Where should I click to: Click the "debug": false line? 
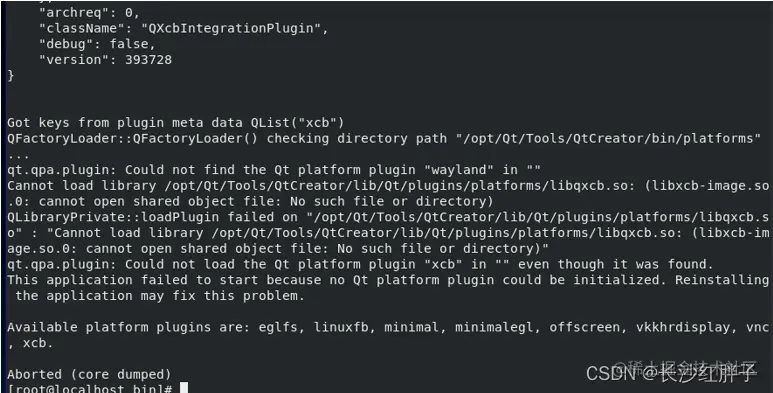(x=97, y=44)
